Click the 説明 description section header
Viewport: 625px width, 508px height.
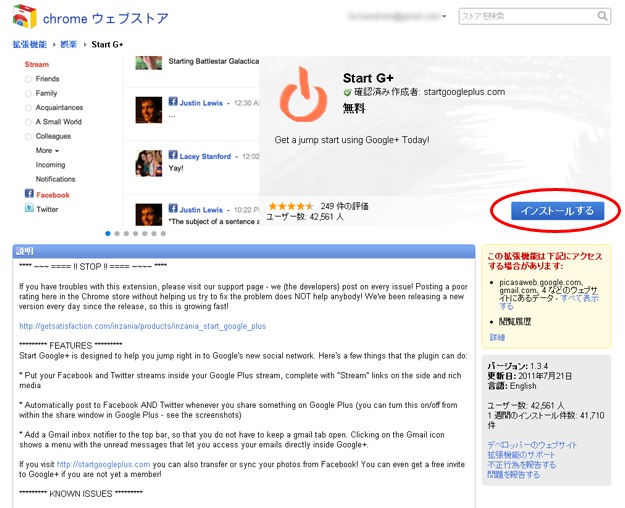[x=244, y=251]
